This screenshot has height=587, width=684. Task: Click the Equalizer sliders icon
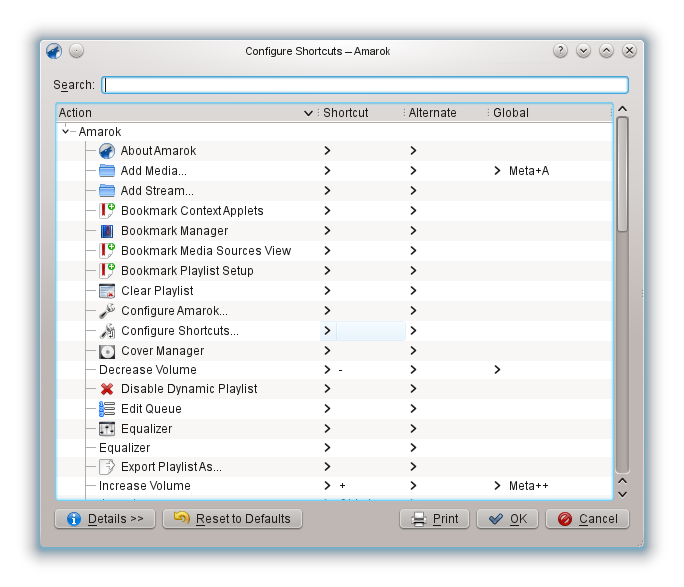[x=107, y=429]
